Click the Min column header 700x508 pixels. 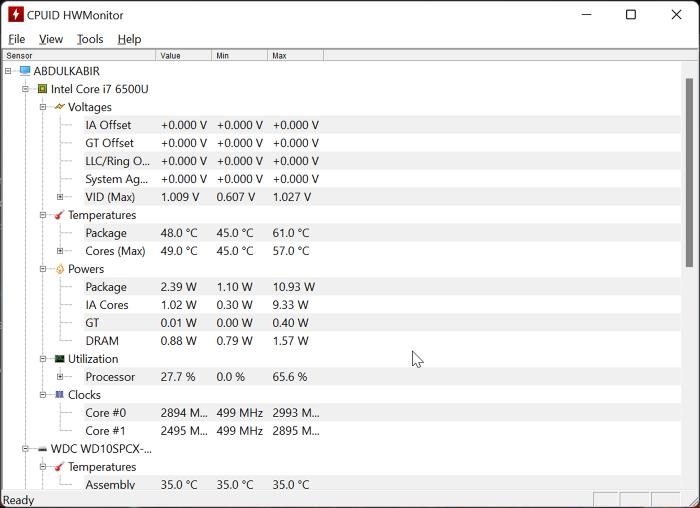point(239,55)
